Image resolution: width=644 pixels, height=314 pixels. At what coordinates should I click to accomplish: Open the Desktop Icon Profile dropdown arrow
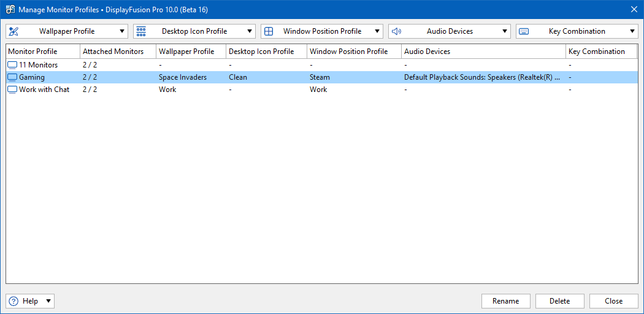249,31
